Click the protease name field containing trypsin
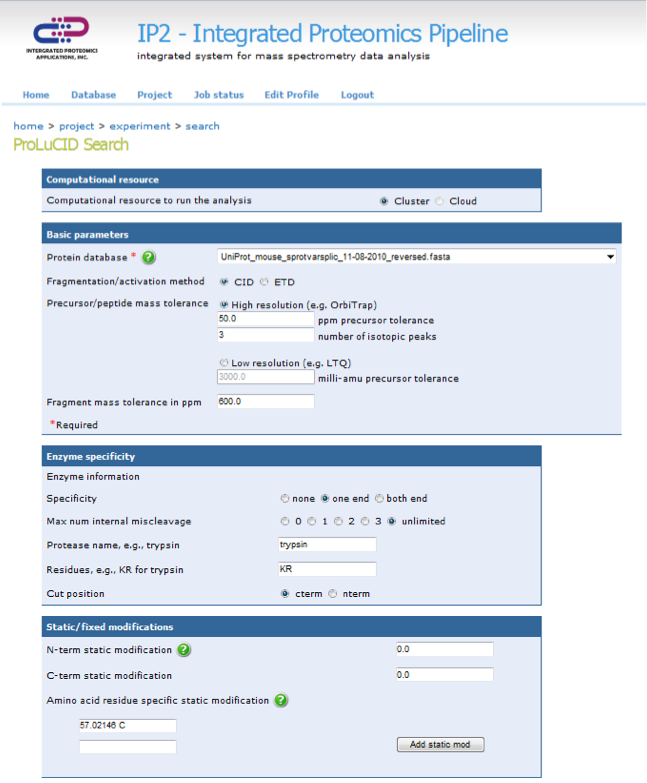 click(327, 544)
